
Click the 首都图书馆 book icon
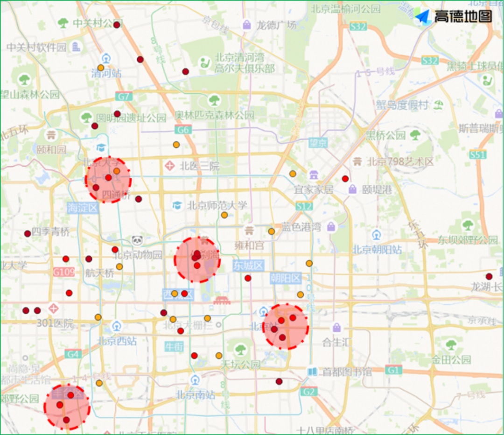pos(311,372)
